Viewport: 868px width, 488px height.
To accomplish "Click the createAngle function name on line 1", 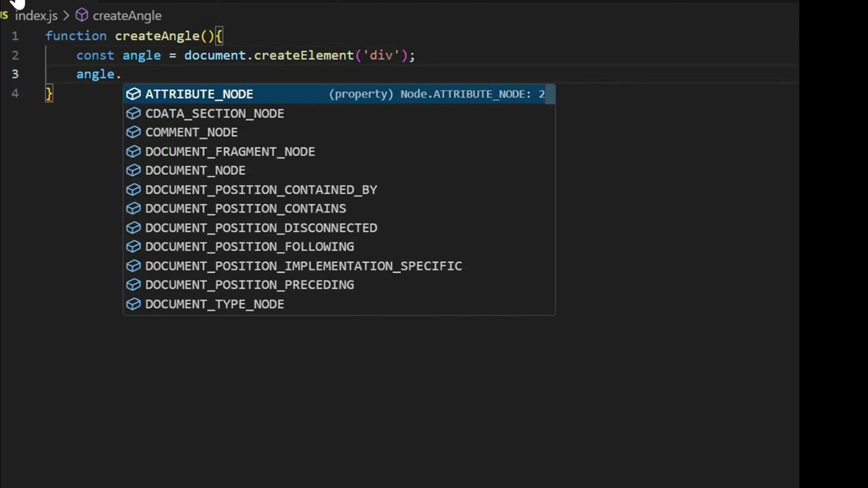I will tap(157, 36).
